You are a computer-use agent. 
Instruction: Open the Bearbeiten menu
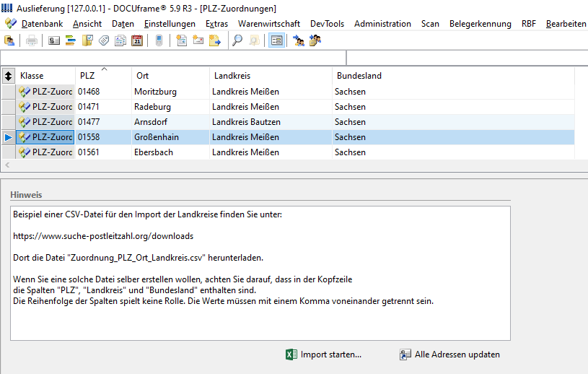point(566,24)
